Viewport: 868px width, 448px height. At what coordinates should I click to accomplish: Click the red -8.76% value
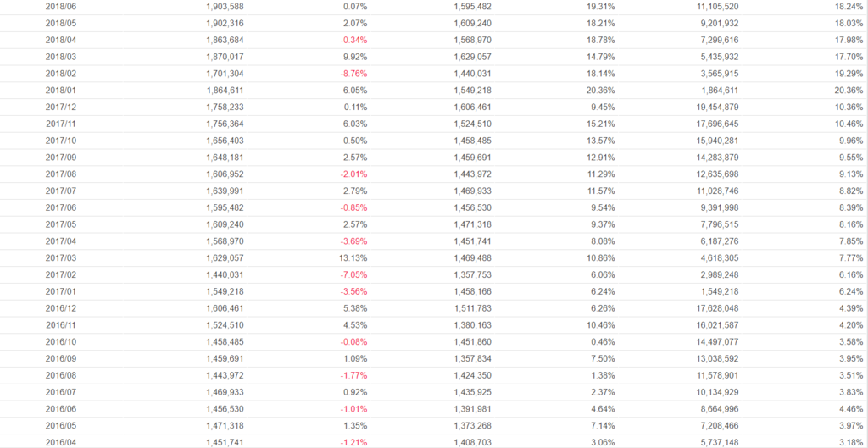point(353,74)
